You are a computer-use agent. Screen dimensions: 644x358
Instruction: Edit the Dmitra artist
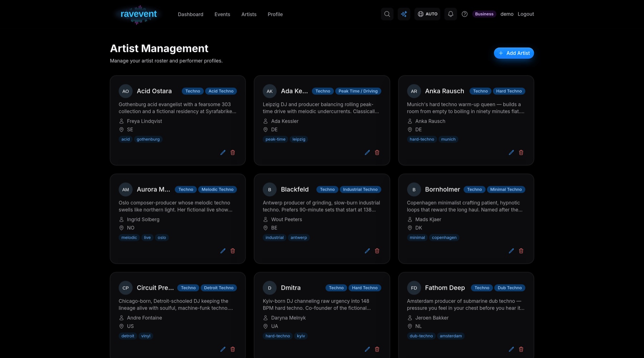point(367,349)
